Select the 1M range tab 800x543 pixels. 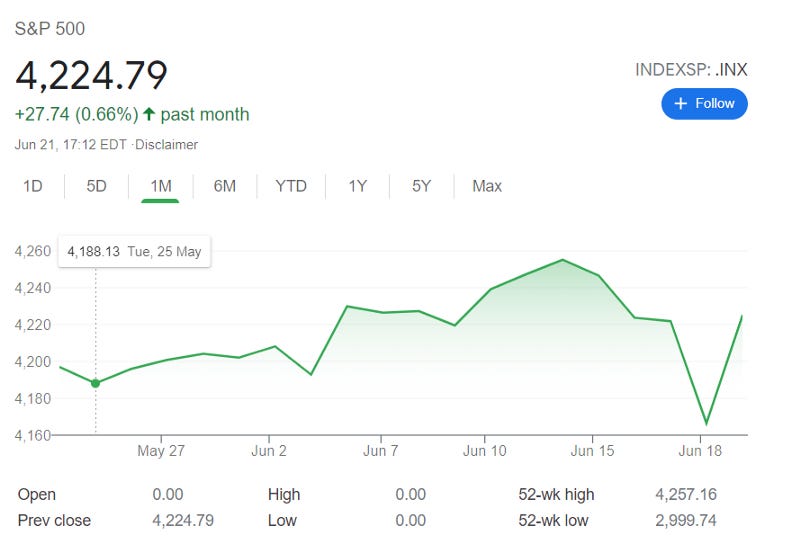click(x=161, y=186)
